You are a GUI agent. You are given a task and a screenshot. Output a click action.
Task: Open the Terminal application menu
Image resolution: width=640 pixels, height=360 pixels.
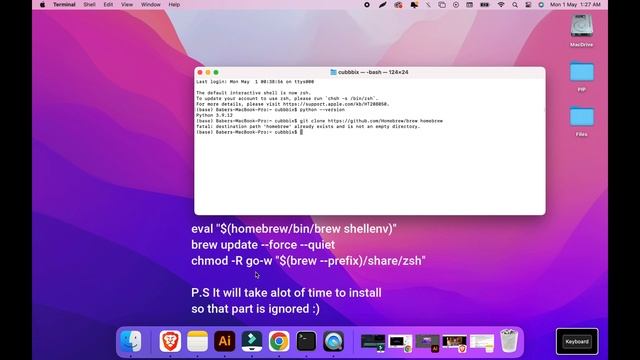tap(64, 5)
